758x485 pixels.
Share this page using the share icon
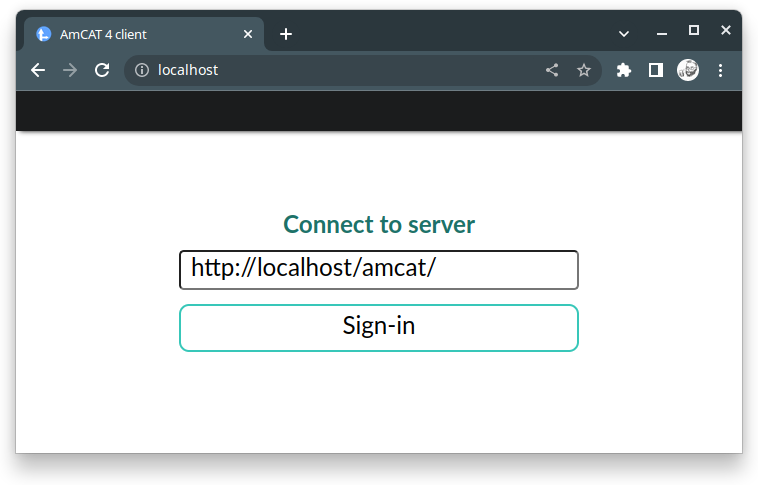(552, 70)
